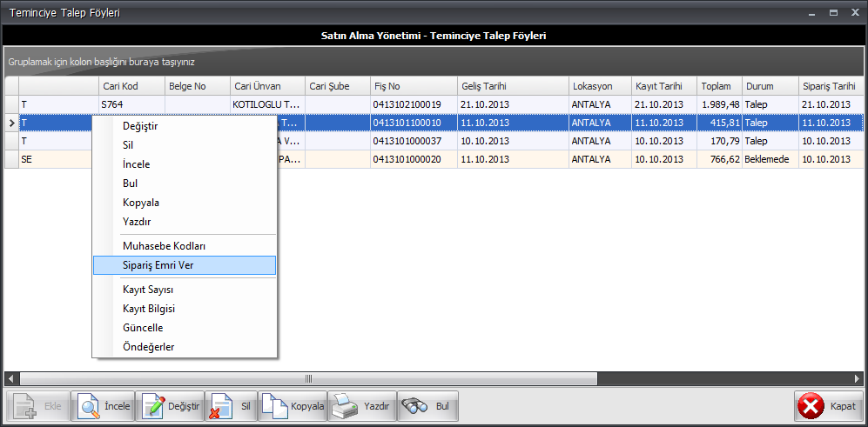Click the İncele magnifier toolbar button
868x427 pixels.
coord(104,406)
